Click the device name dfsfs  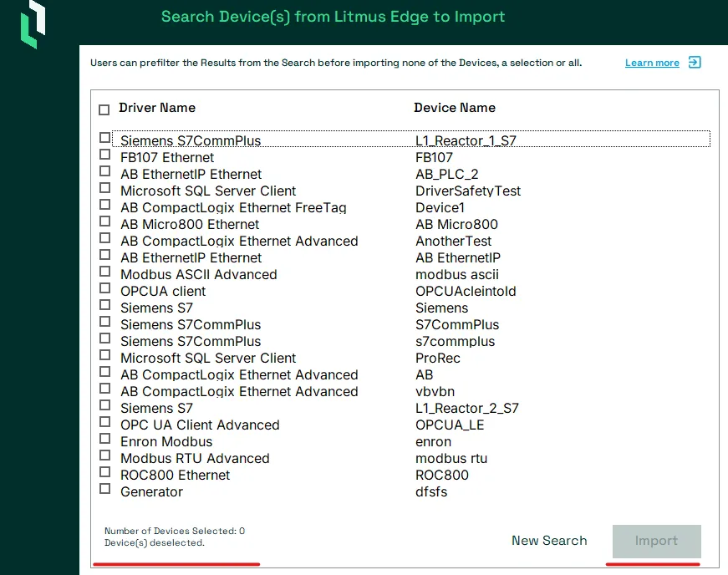click(x=431, y=492)
